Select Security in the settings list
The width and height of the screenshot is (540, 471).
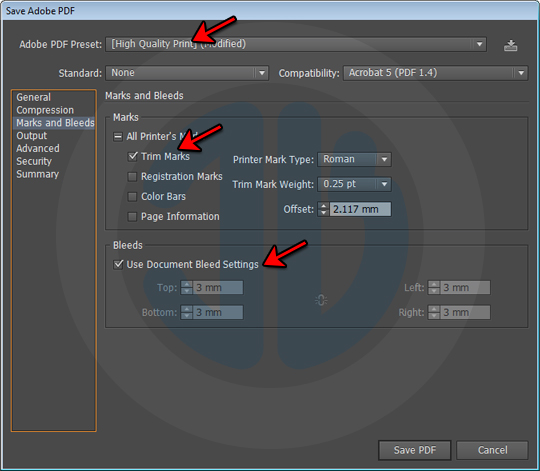pyautogui.click(x=34, y=161)
